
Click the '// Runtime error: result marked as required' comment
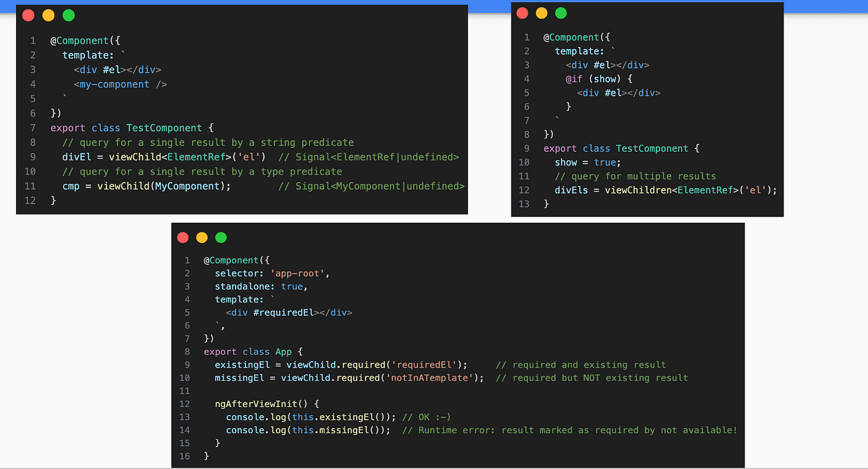click(570, 430)
